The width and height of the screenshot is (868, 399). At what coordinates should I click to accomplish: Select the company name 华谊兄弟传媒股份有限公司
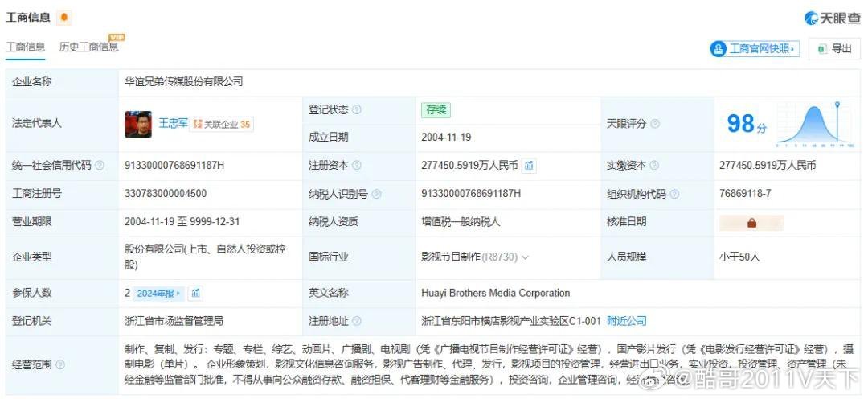184,81
